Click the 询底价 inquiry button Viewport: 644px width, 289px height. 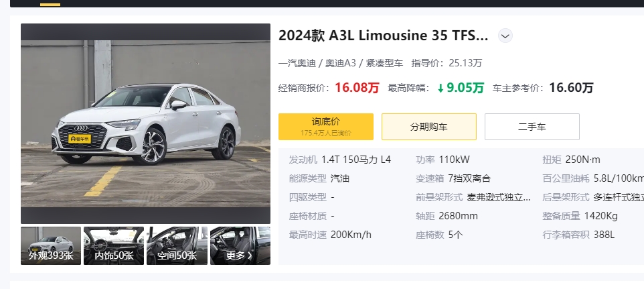(326, 127)
